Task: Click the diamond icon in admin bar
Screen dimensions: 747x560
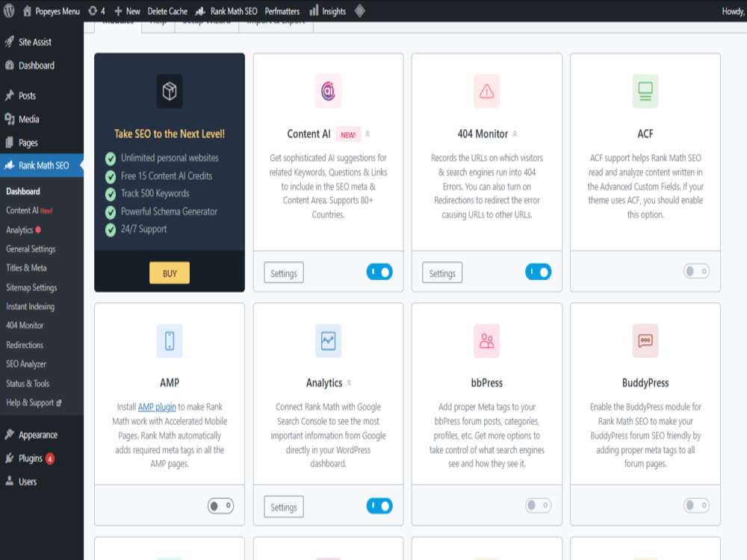Action: (360, 10)
